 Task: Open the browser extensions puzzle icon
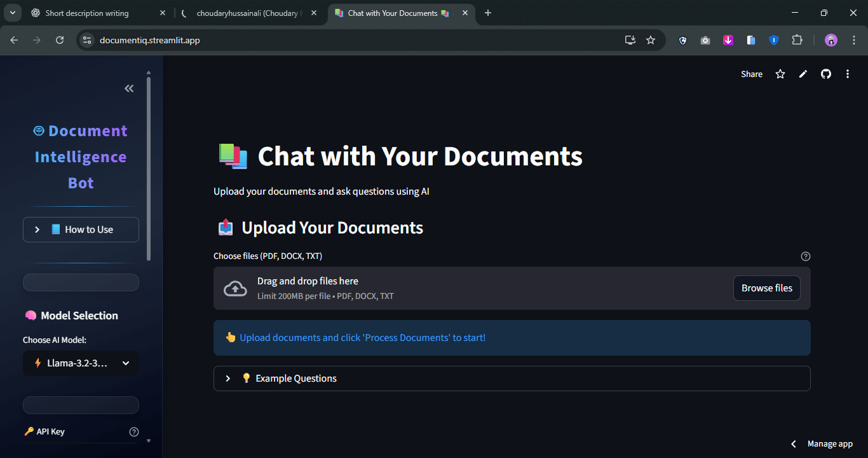[x=797, y=39]
